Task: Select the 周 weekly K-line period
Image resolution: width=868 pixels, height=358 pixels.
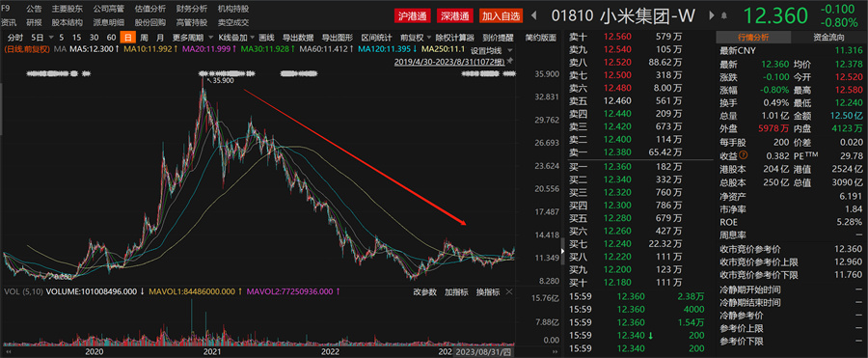Action: point(144,38)
